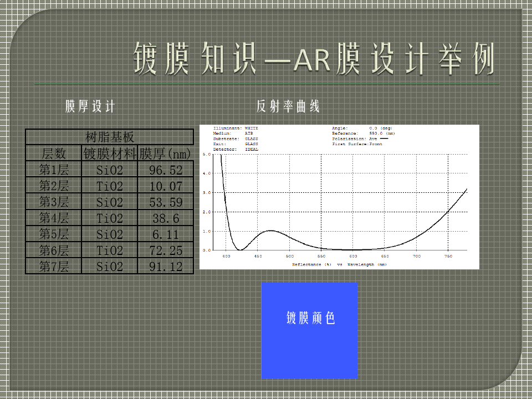Click the Illuminant: WHITE line in chart
Image resolution: width=532 pixels, height=399 pixels.
click(x=236, y=128)
